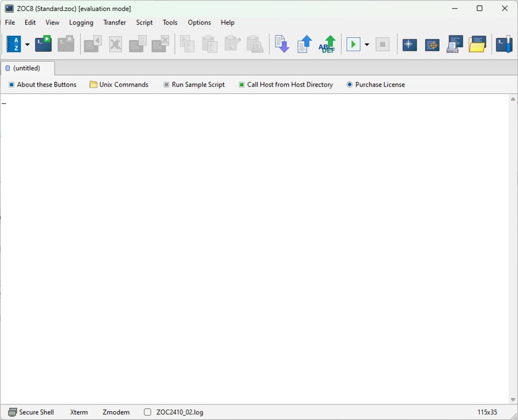
Task: Open the Logging menu
Action: point(81,23)
